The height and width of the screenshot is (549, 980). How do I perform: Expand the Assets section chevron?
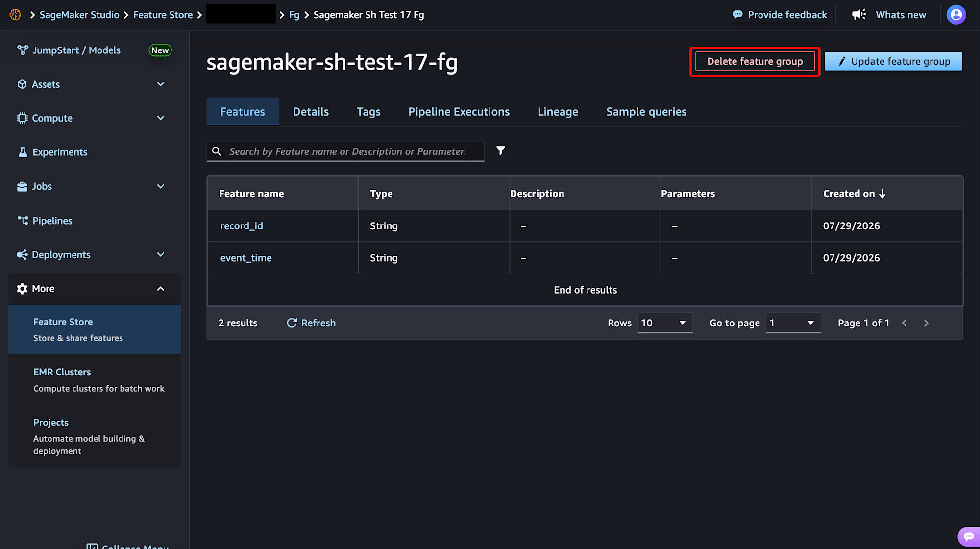click(160, 84)
